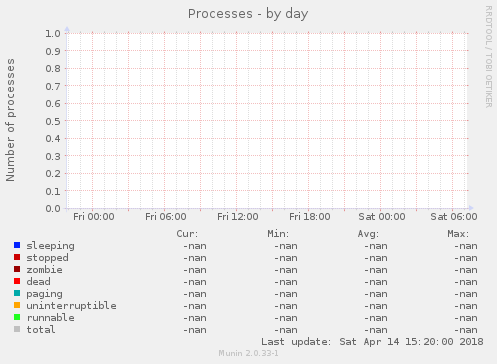Click the zombie row Avg value
Viewport: 497px width, 364px height.
pos(376,270)
